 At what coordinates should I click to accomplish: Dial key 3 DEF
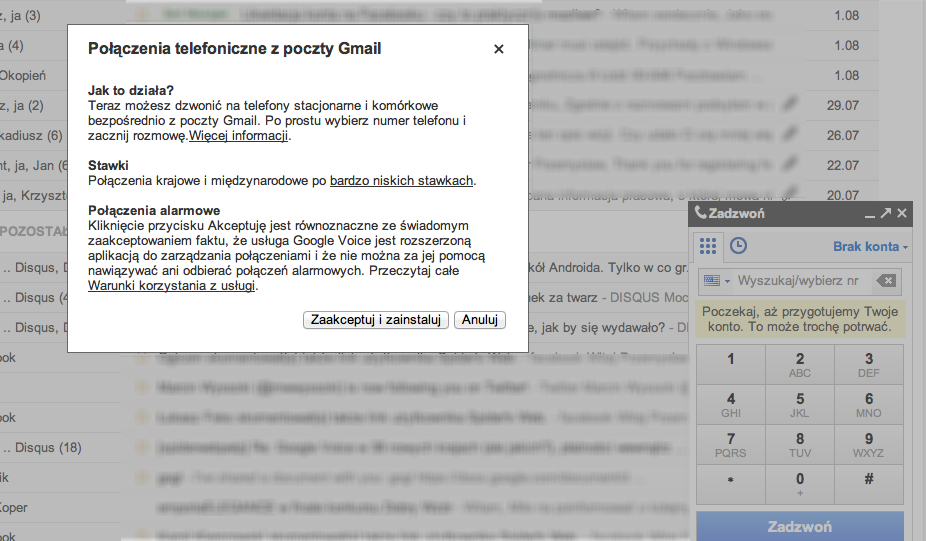869,364
